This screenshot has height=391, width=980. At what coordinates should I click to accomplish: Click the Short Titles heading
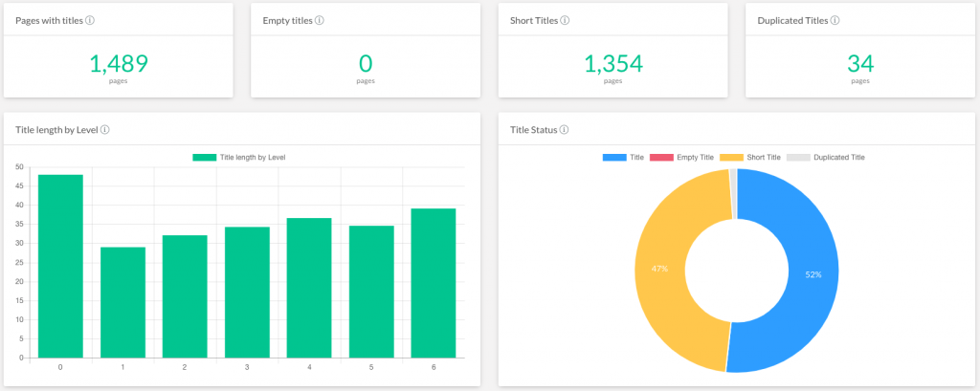534,21
